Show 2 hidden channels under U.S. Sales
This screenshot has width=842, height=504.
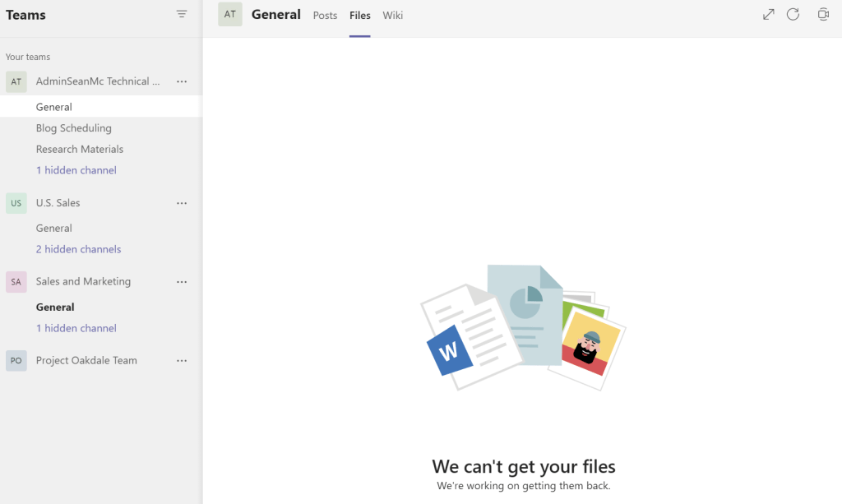tap(78, 249)
